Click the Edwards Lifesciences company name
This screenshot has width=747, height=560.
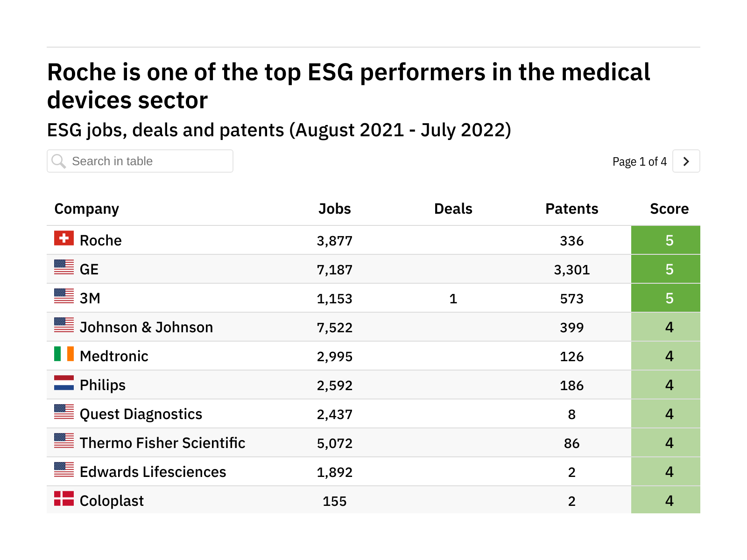click(x=153, y=472)
